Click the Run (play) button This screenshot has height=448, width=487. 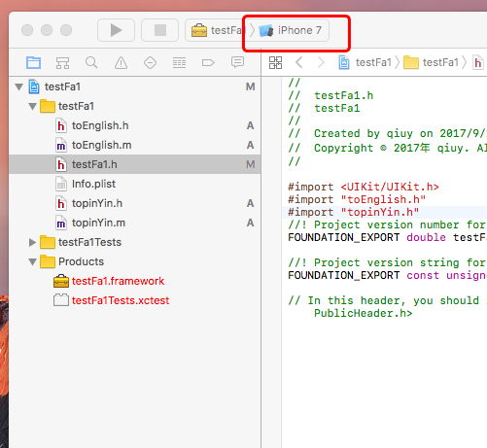coord(116,30)
